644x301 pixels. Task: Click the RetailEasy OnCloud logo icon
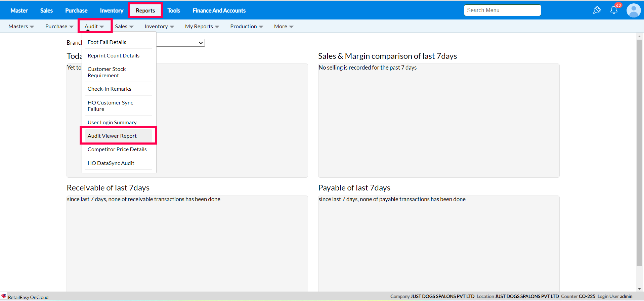pos(4,296)
